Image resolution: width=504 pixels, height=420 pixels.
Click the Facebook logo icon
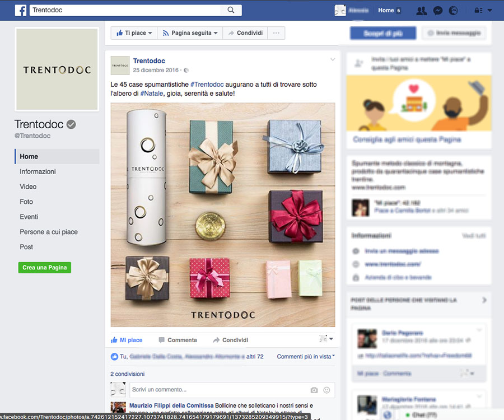click(21, 10)
